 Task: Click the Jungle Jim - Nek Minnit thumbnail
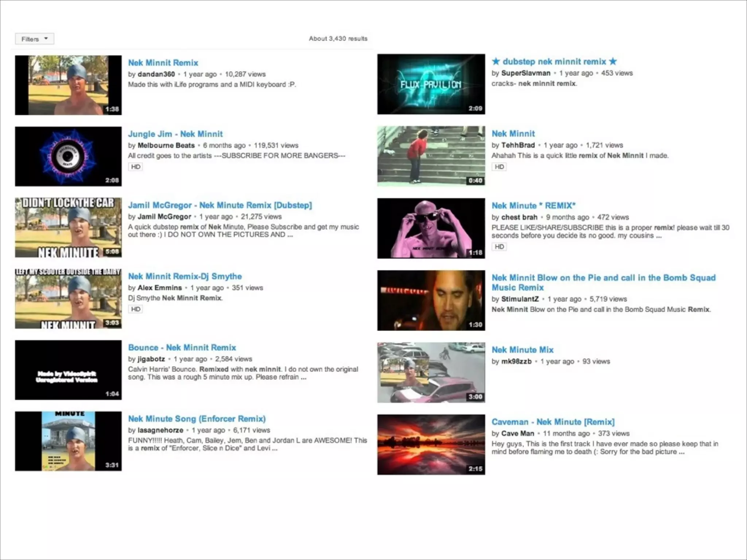68,156
